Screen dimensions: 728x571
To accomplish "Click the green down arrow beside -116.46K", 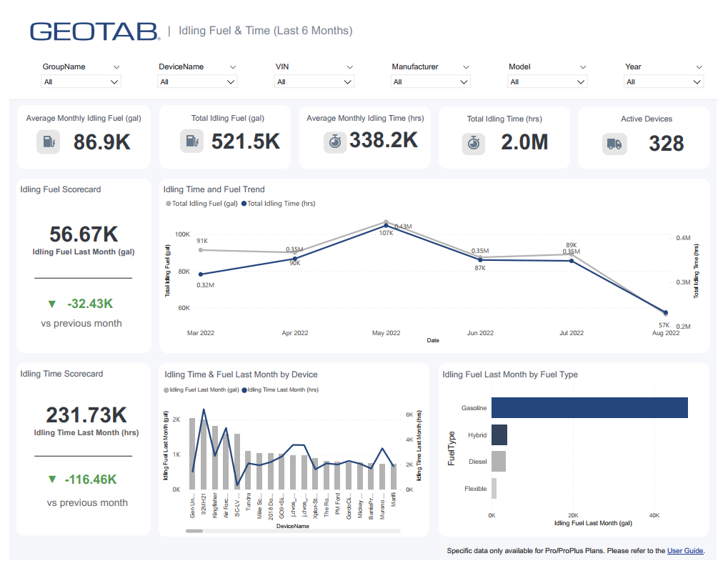I will coord(51,480).
